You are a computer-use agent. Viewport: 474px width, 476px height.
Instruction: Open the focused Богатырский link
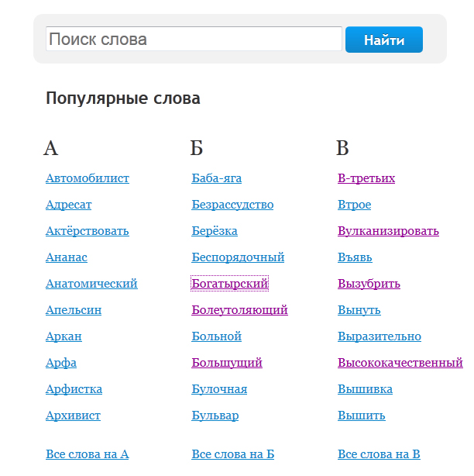point(229,284)
